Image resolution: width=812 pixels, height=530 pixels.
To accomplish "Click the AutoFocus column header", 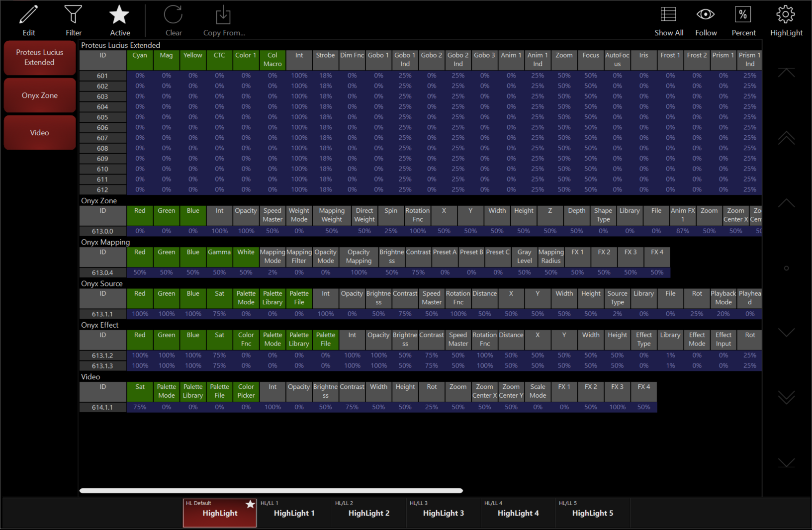I will pyautogui.click(x=617, y=60).
